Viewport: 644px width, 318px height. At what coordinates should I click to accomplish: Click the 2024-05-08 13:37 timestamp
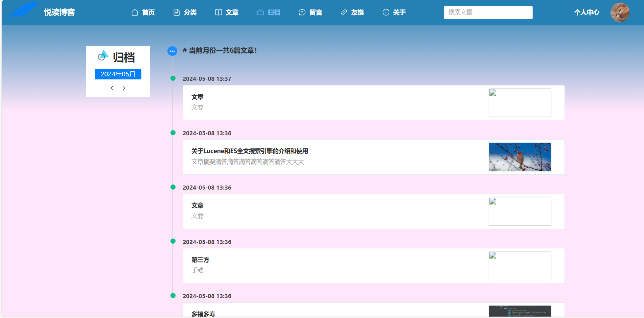pos(207,79)
